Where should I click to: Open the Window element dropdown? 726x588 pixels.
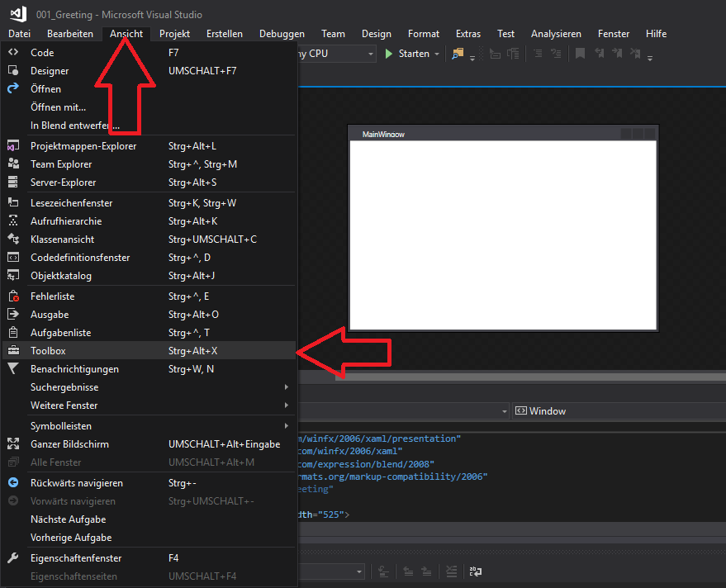click(x=619, y=411)
